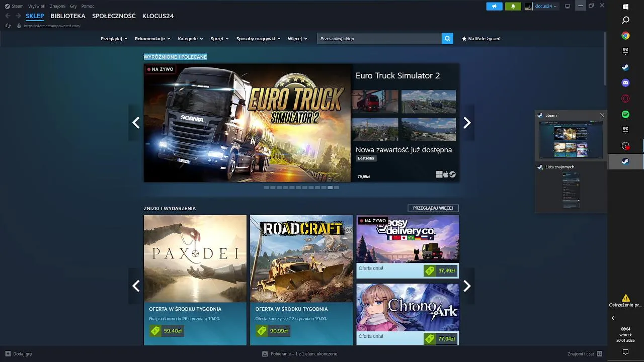Screen dimensions: 644x362
Task: Open the Steam announcements megaphone button
Action: point(494,6)
